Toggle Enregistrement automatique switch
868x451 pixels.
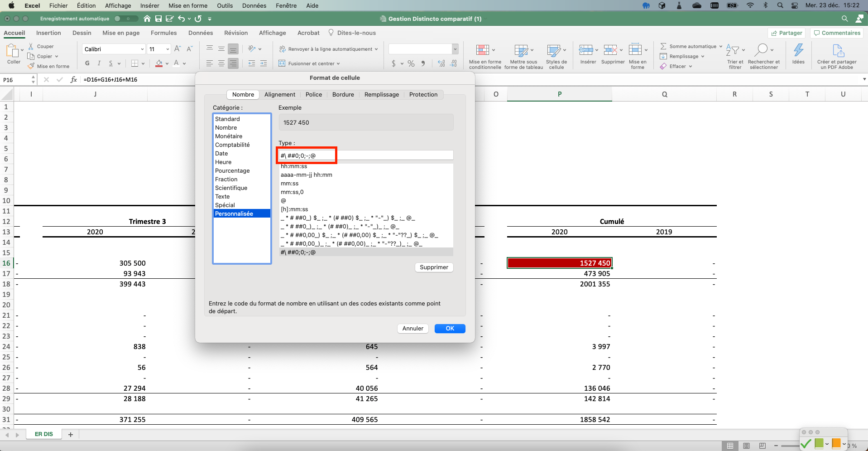pos(125,19)
